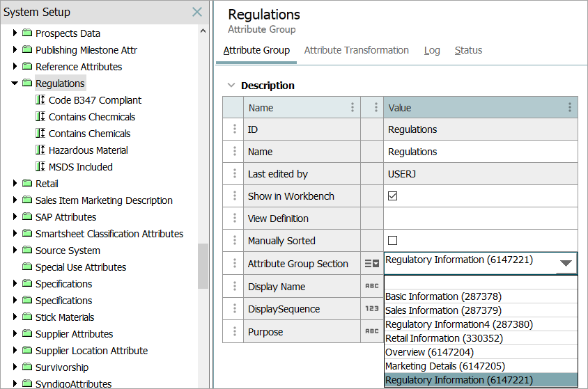Click the Name value cell Regulations
This screenshot has height=389, width=588.
(x=481, y=152)
